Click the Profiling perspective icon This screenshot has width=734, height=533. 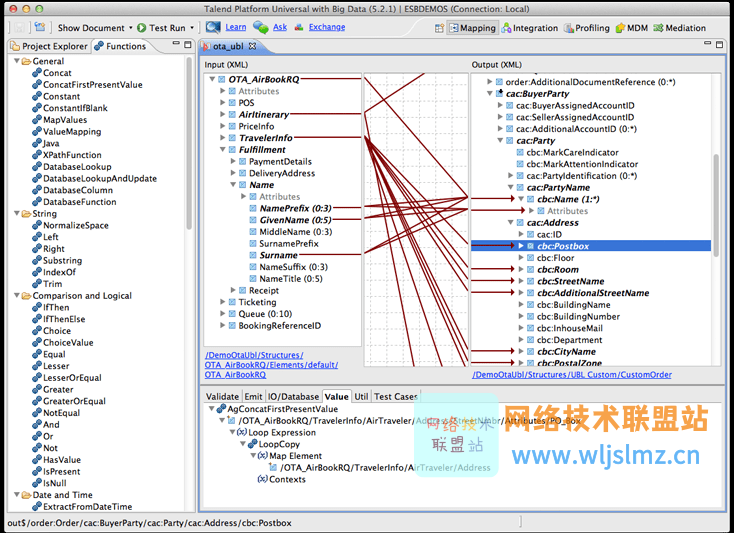[569, 28]
